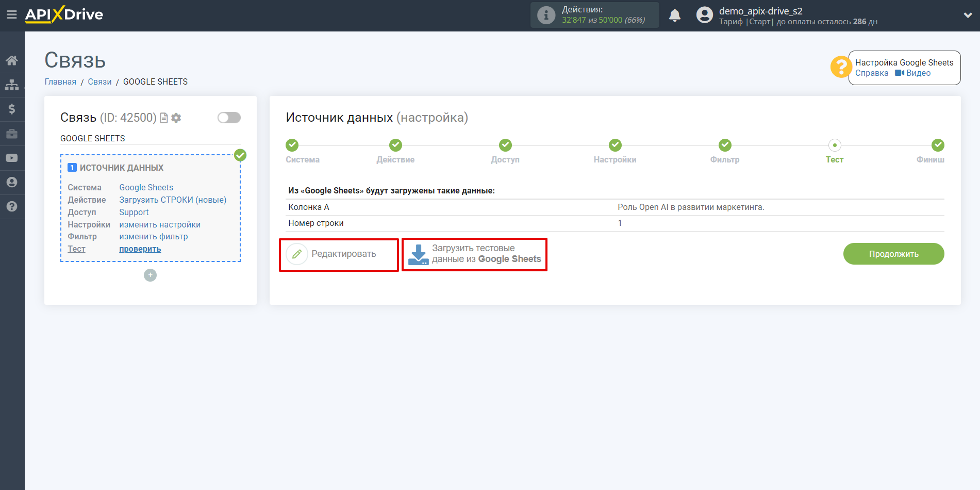This screenshot has width=980, height=490.
Task: Click изменить фильтр link
Action: point(154,236)
